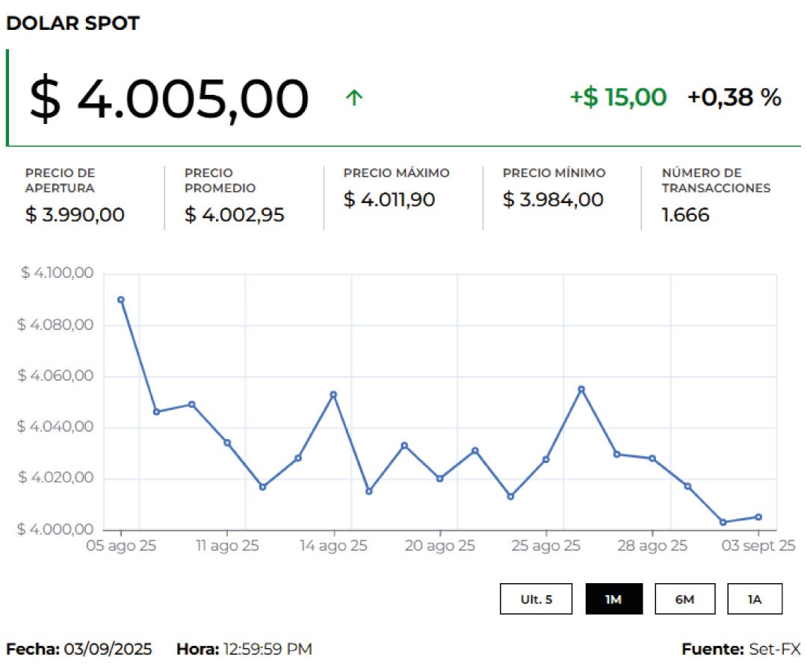Image resolution: width=807 pixels, height=672 pixels.
Task: Select the Ult. 5 range button
Action: tap(536, 599)
